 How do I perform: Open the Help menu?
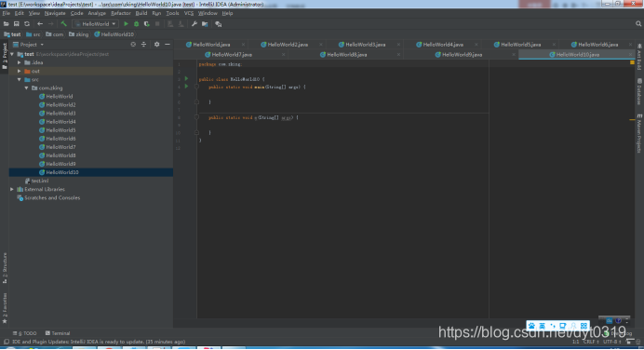[227, 14]
